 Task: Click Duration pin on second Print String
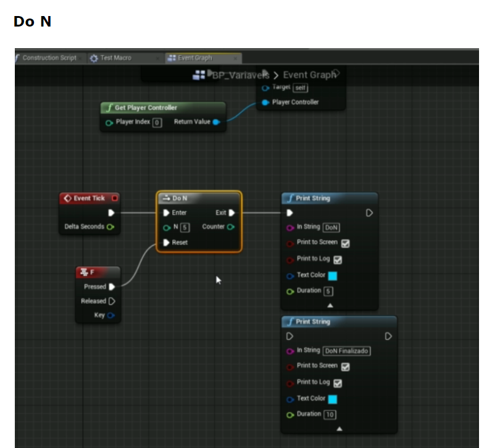pyautogui.click(x=290, y=415)
